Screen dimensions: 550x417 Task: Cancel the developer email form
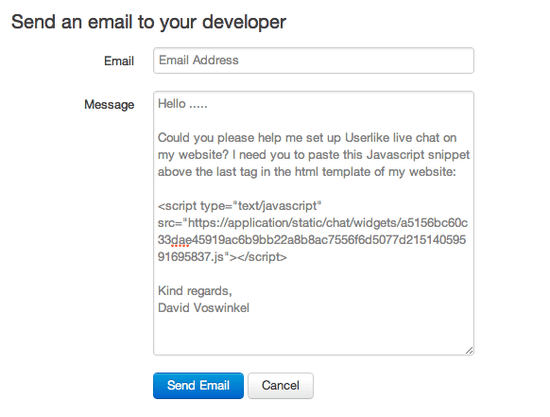pos(281,385)
